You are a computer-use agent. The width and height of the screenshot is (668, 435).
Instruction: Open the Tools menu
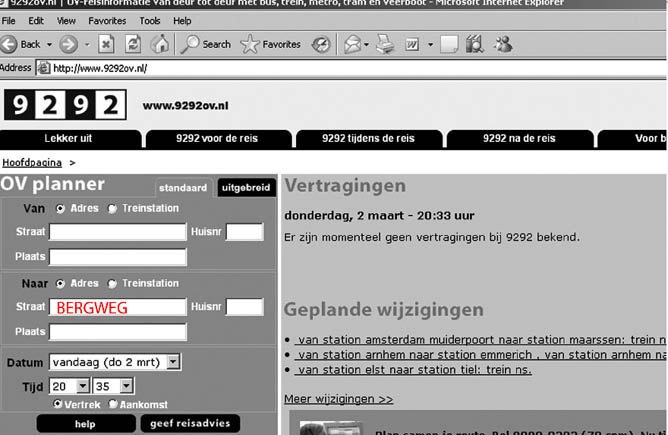click(x=150, y=21)
